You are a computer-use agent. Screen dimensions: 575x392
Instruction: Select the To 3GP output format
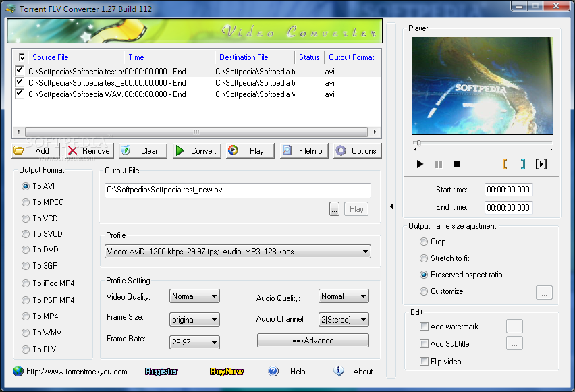tap(40, 265)
